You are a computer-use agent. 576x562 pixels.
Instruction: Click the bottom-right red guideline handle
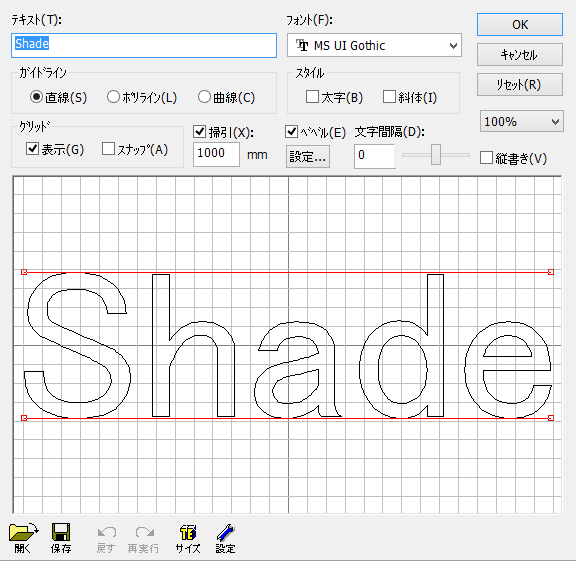pos(551,418)
